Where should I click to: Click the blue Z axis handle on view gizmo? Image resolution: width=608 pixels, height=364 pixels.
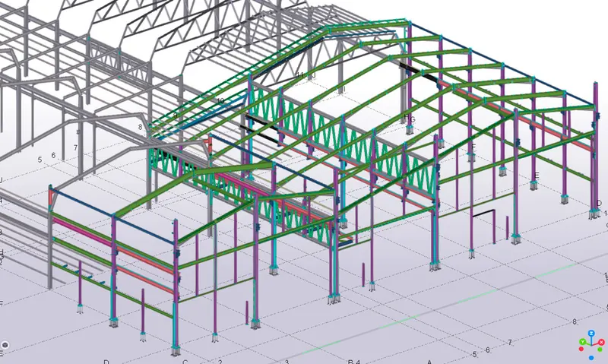click(591, 334)
